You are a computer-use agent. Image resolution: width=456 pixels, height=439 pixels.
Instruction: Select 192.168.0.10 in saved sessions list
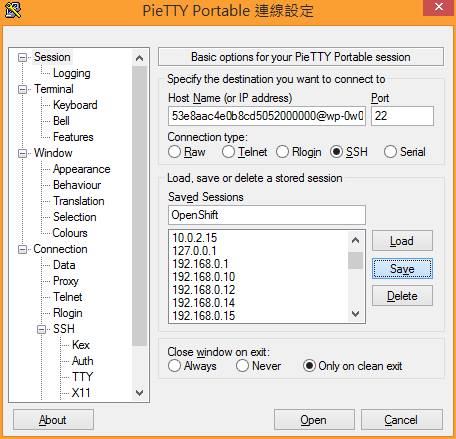(204, 277)
